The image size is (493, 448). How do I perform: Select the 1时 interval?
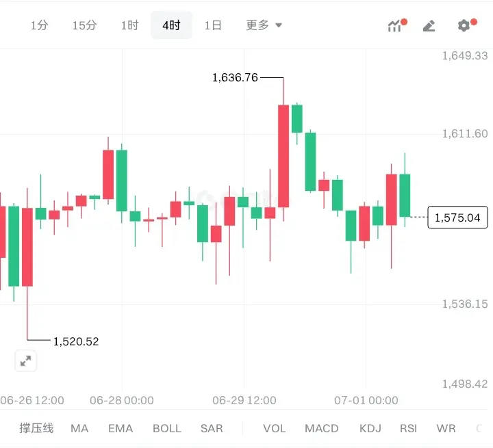click(130, 25)
